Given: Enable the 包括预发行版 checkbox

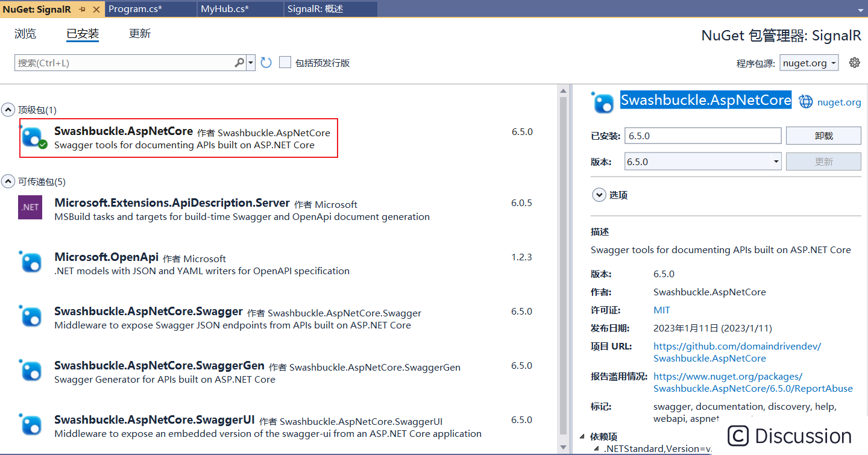Looking at the screenshot, I should 285,62.
